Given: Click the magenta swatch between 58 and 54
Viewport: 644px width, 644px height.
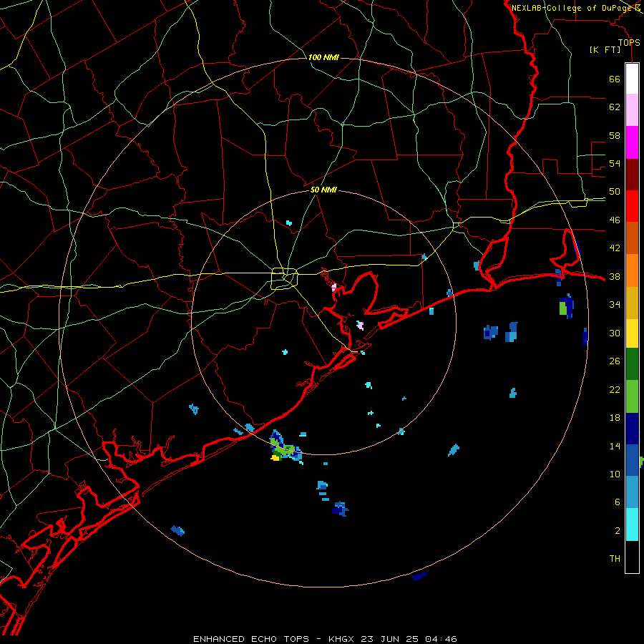Looking at the screenshot, I should tap(632, 142).
